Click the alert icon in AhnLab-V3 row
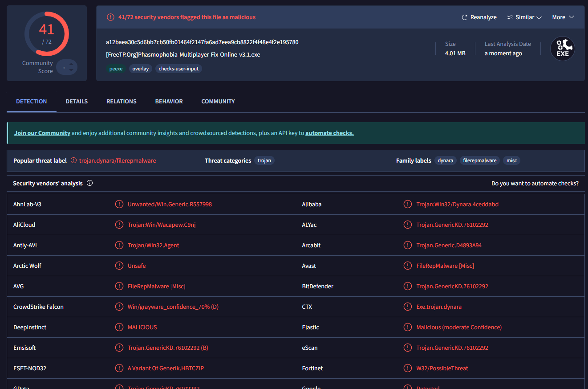This screenshot has width=588, height=389. [x=119, y=204]
